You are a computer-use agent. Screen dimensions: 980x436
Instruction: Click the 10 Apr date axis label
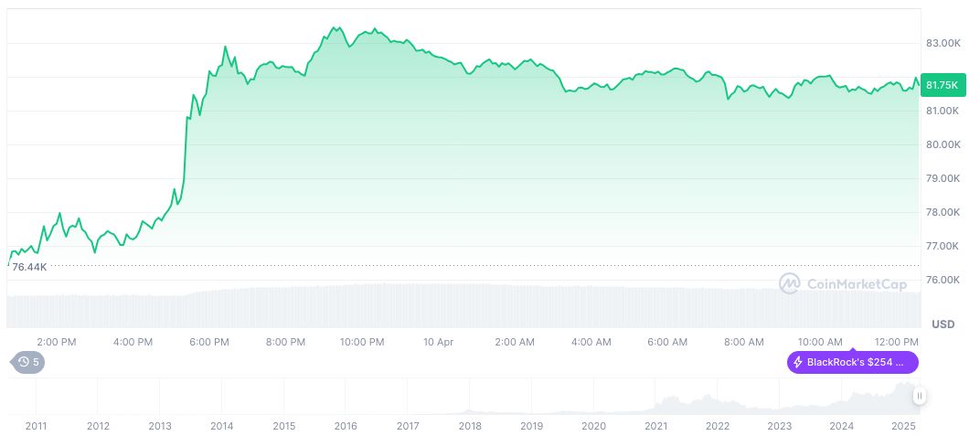tap(439, 342)
